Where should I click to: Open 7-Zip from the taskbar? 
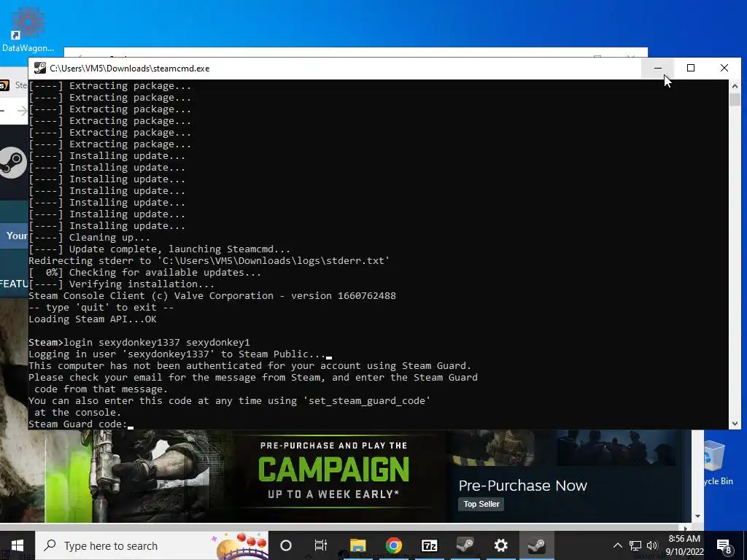(x=429, y=545)
